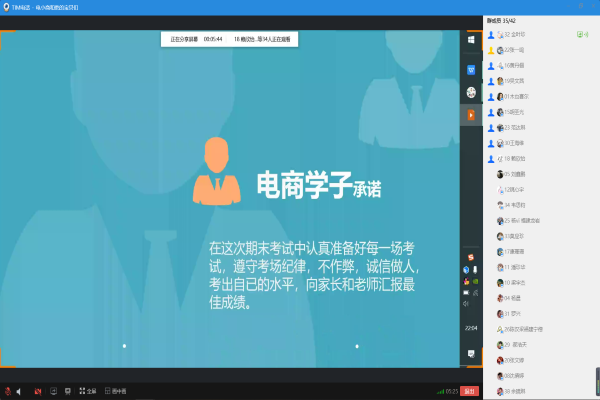600x400 pixels.
Task: Click the Windows Start icon in shared screen
Action: pos(471,39)
